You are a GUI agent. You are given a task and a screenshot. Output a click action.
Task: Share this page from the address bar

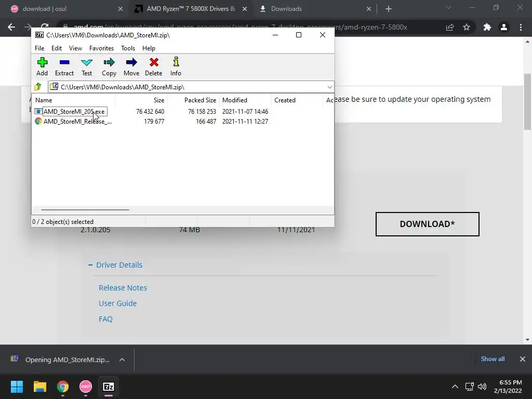450,27
